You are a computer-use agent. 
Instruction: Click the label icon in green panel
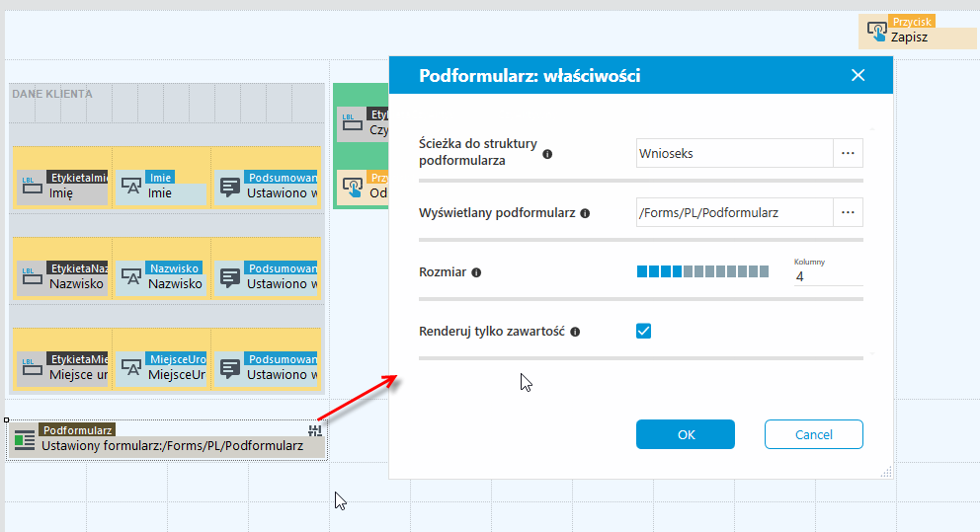point(353,123)
